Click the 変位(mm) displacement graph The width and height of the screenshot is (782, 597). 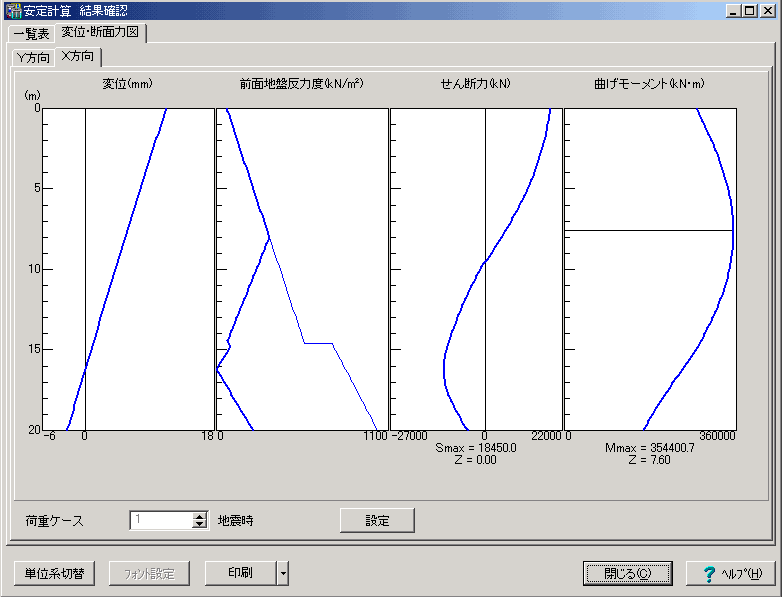tap(130, 269)
